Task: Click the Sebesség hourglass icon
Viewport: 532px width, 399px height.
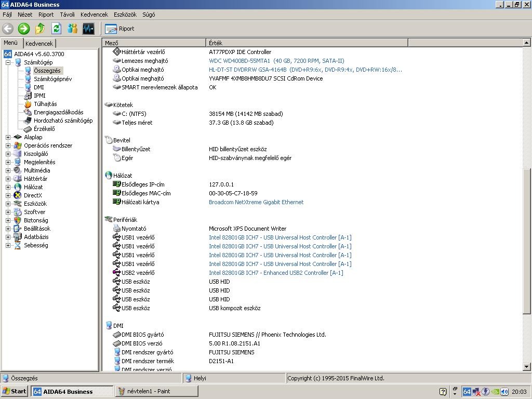Action: click(x=18, y=245)
